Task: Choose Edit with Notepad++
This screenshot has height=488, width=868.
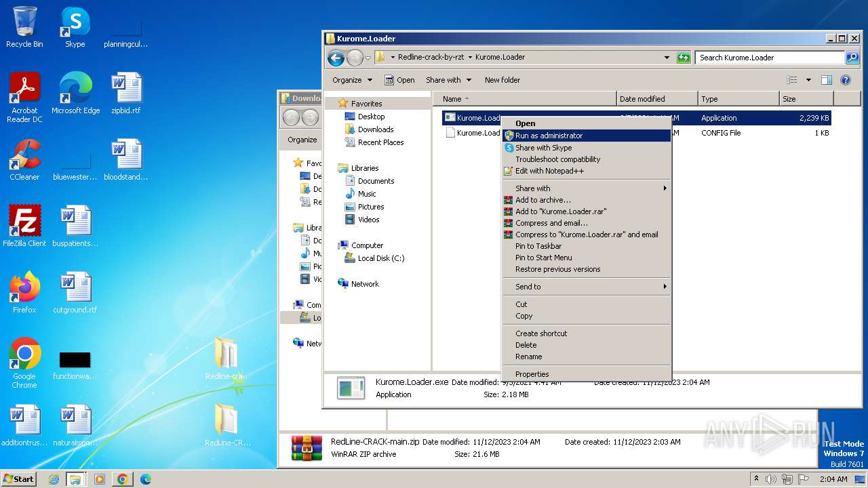Action: [587, 171]
